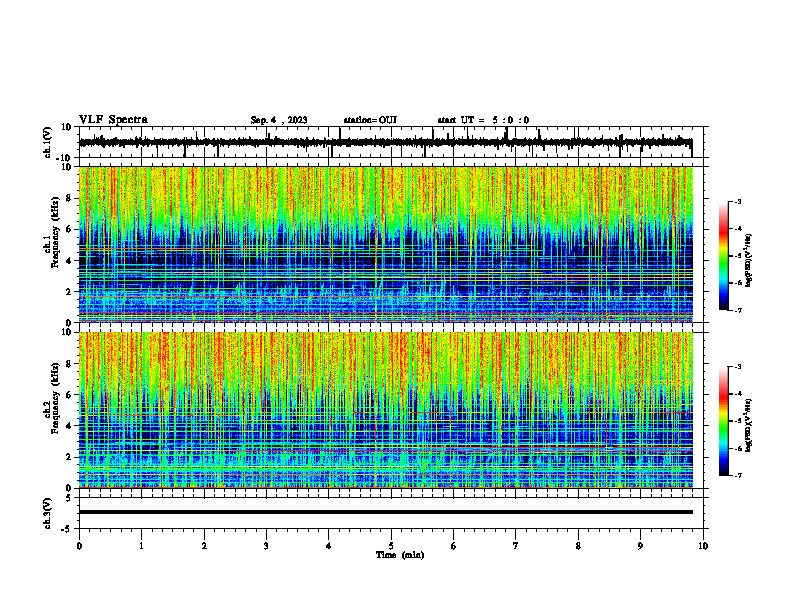Click time axis tick label "7"
Screen dimensions: 792x612
tap(516, 546)
